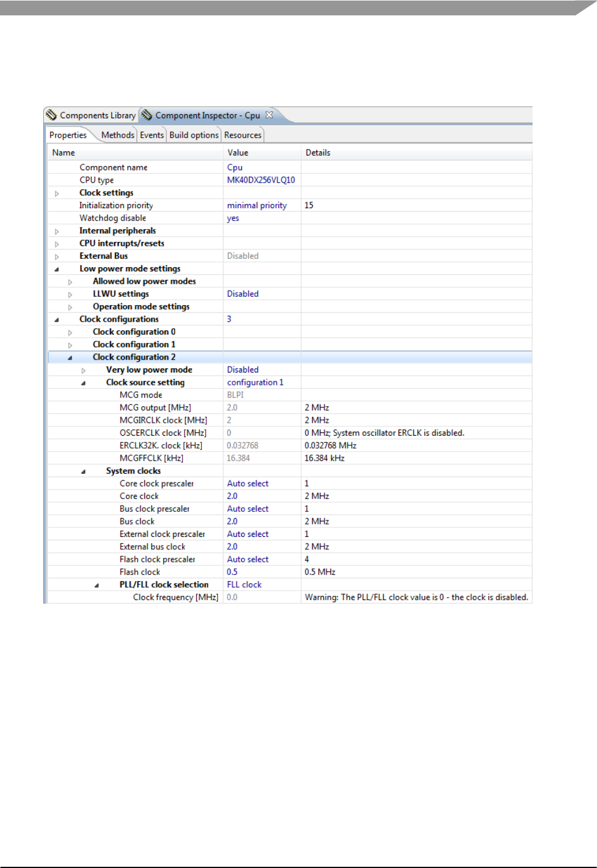Select the ERCLK32K. clock [kHz] row

click(x=290, y=446)
